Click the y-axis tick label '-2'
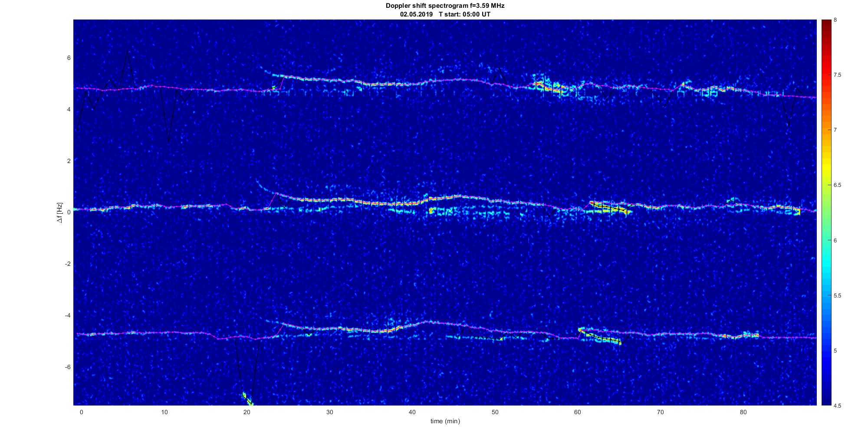The height and width of the screenshot is (435, 868). (68, 264)
